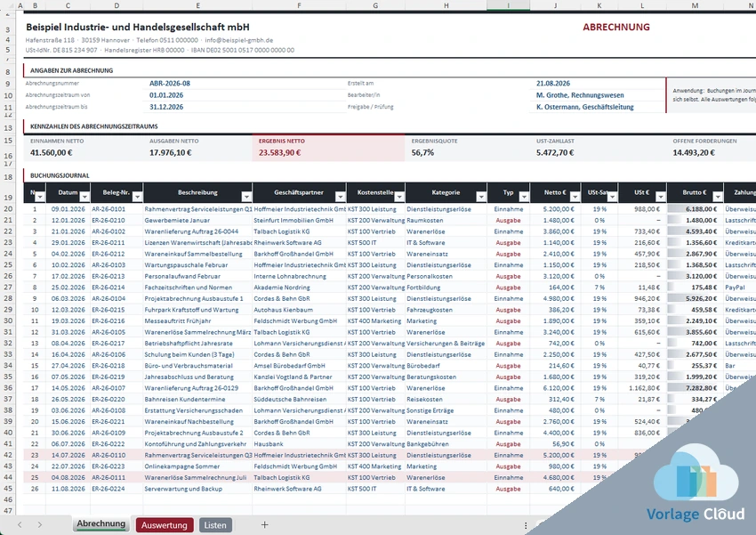Open the Typ column filter dropdown

pos(524,197)
